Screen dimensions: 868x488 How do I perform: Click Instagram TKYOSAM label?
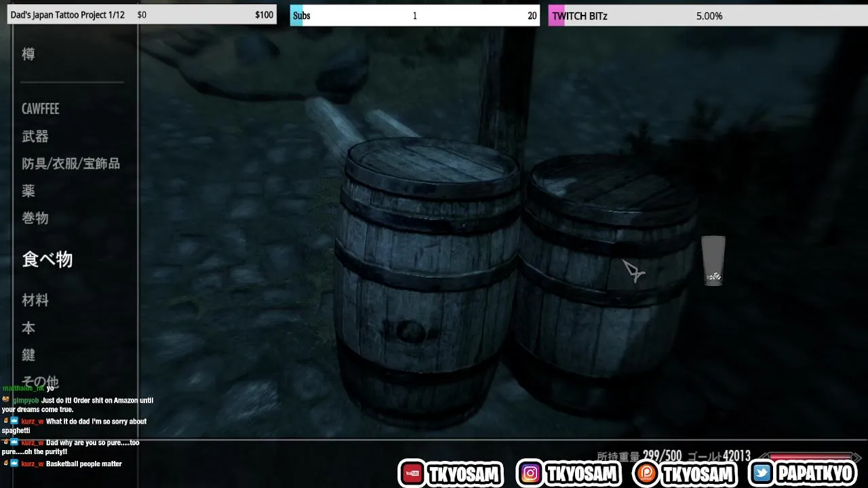coord(582,474)
